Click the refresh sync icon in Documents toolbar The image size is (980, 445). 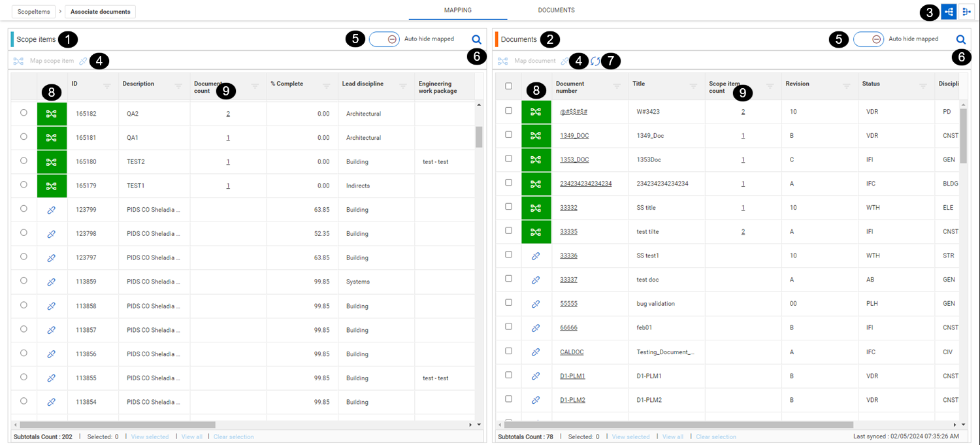(595, 61)
